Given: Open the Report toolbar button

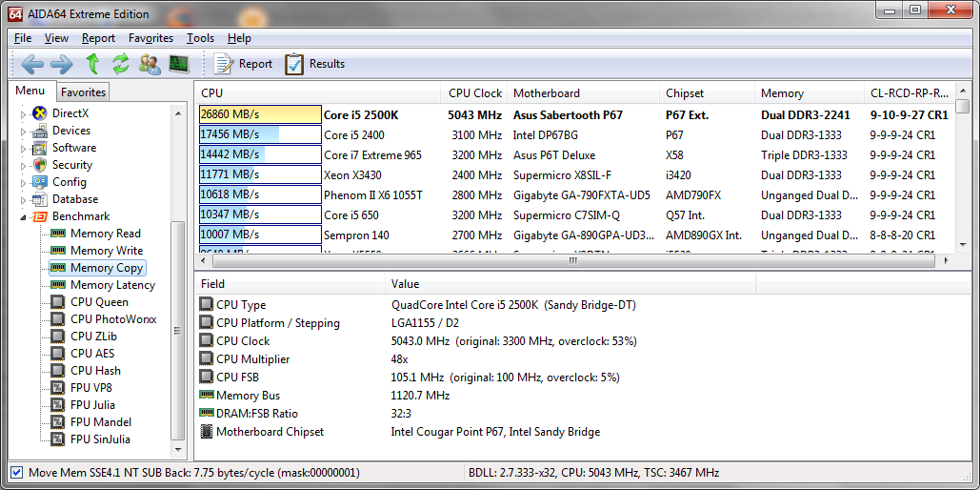Looking at the screenshot, I should 243,64.
